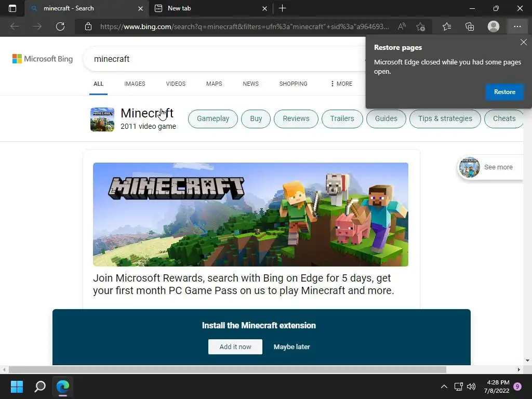
Task: Show hidden system tray icons
Action: (x=444, y=387)
